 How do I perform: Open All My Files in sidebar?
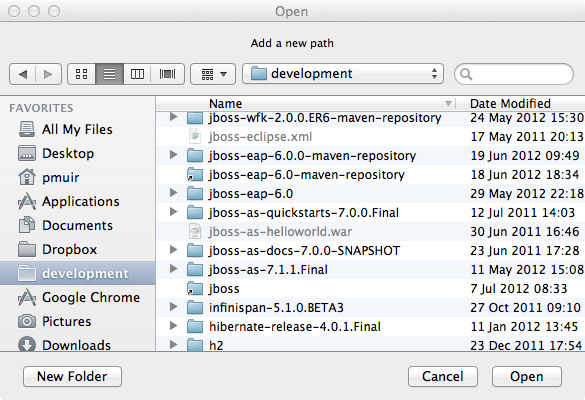tap(77, 129)
